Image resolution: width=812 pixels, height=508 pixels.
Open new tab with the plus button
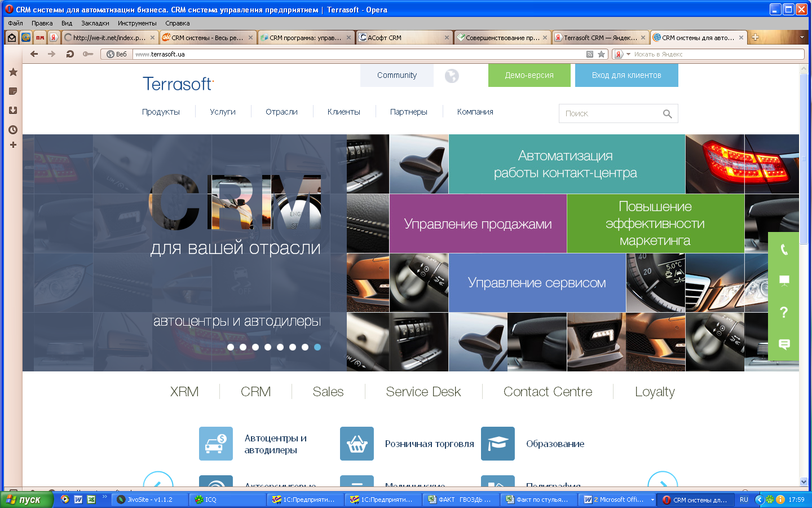pos(756,37)
